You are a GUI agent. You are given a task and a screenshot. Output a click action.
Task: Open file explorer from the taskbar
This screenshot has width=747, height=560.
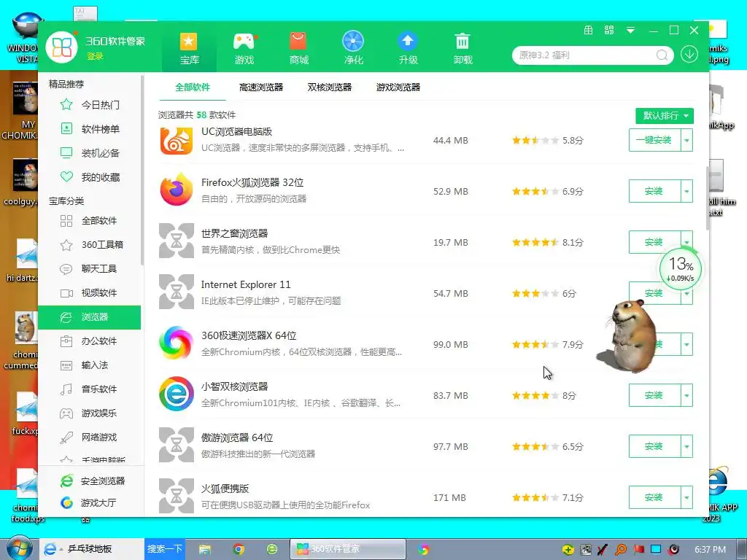pyautogui.click(x=205, y=549)
